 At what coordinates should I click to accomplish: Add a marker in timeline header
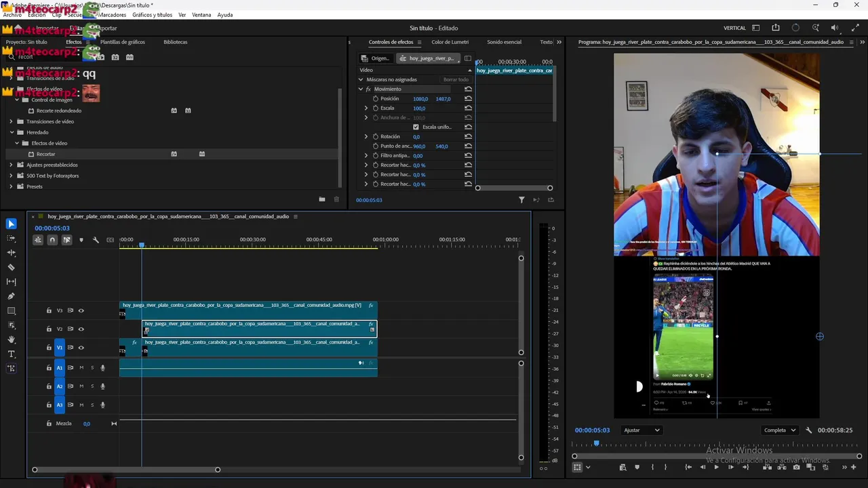click(81, 240)
